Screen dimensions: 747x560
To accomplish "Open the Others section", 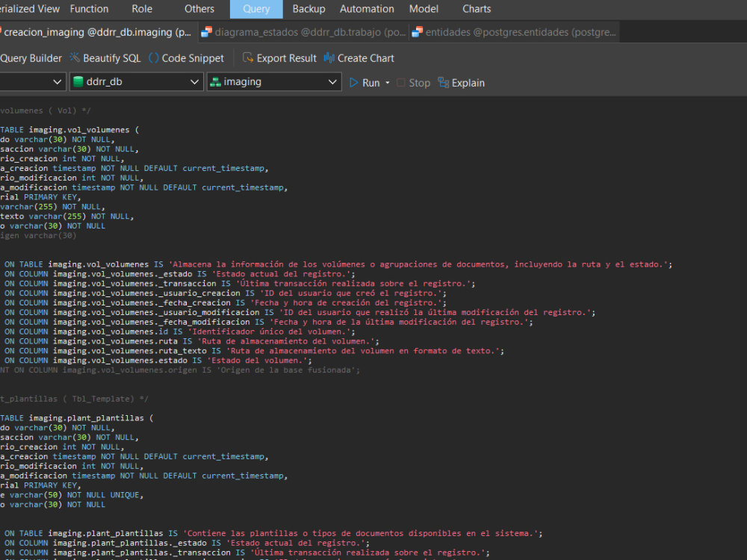I will click(x=199, y=9).
